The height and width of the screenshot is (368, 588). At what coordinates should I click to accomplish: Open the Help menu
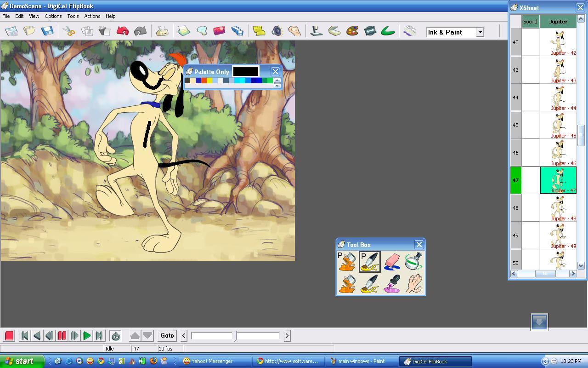click(x=110, y=16)
